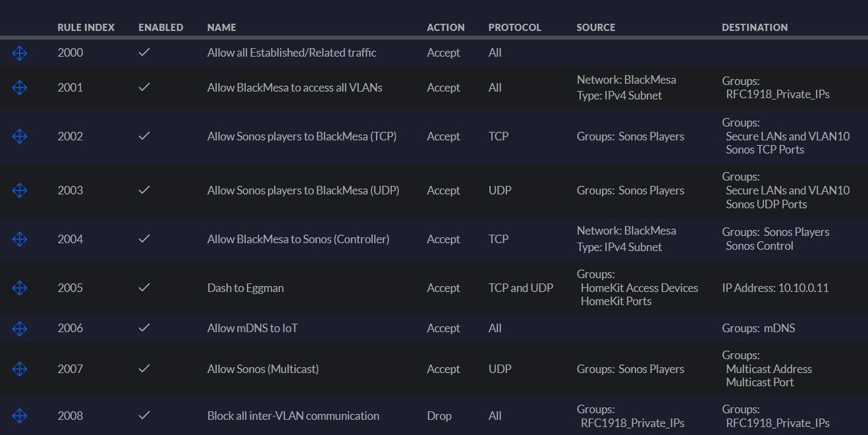
Task: Grab the move handle for rule 2000
Action: point(20,53)
